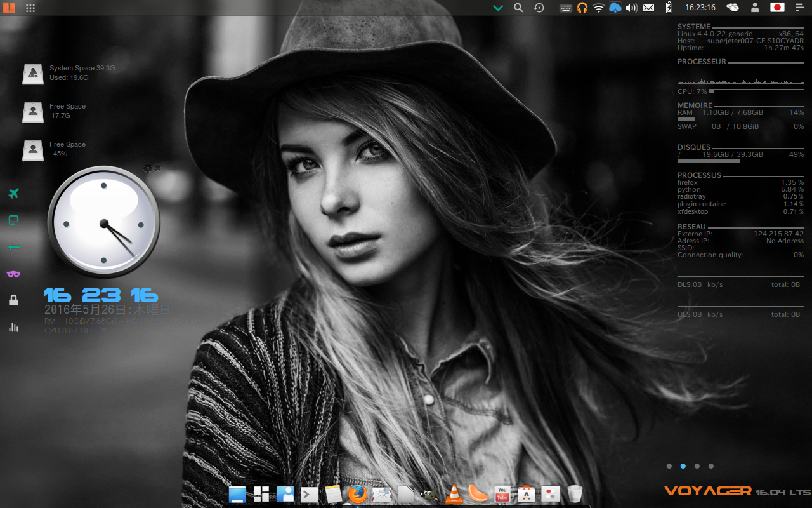
Task: Expand the green chevron in top panel
Action: click(498, 8)
